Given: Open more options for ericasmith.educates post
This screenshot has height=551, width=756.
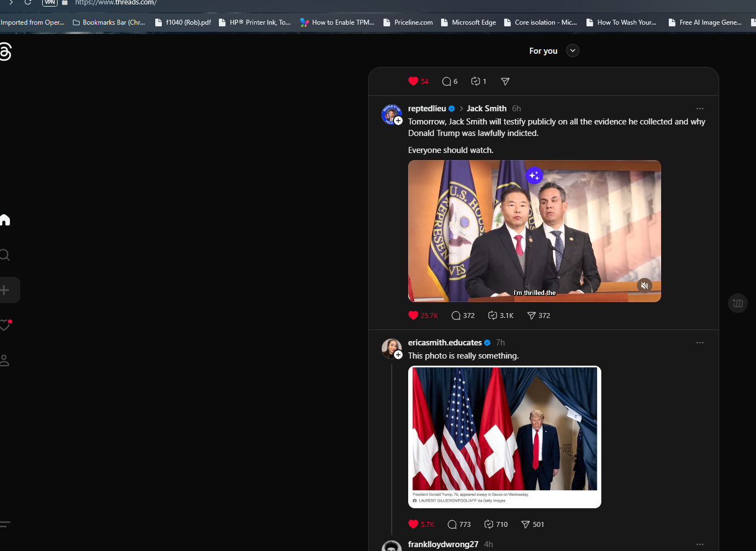Looking at the screenshot, I should click(x=699, y=343).
